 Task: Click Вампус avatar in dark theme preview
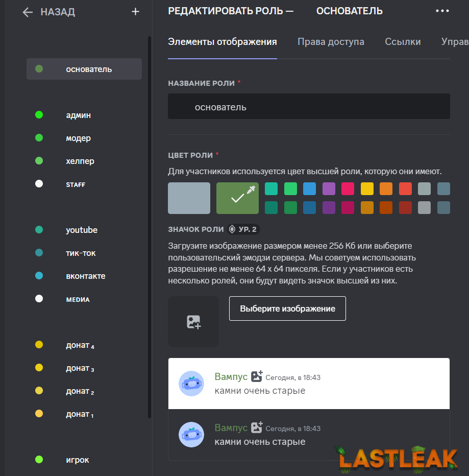tap(191, 435)
